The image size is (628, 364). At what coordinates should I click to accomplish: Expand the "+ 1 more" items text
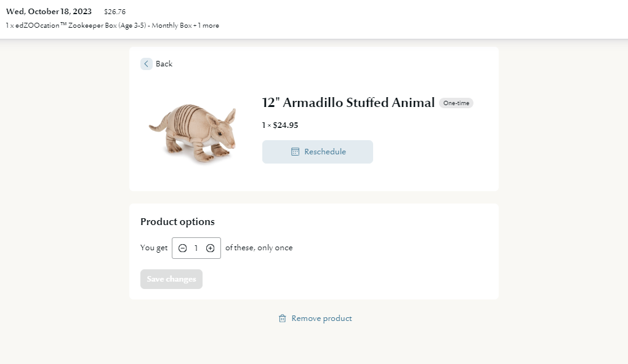[x=206, y=25]
